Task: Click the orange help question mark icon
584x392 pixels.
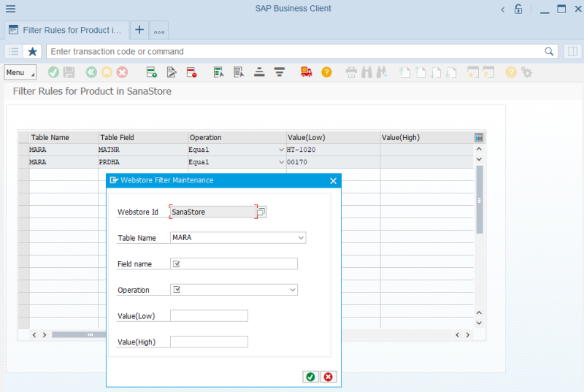Action: (326, 72)
